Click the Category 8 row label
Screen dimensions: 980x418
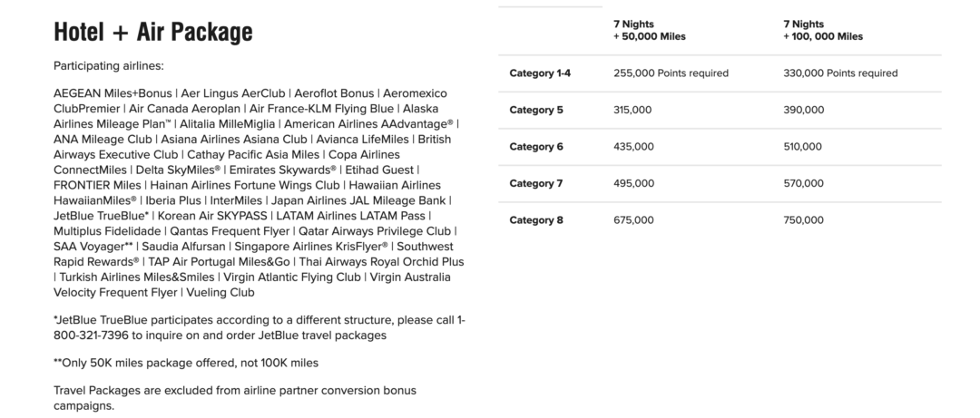pyautogui.click(x=535, y=220)
